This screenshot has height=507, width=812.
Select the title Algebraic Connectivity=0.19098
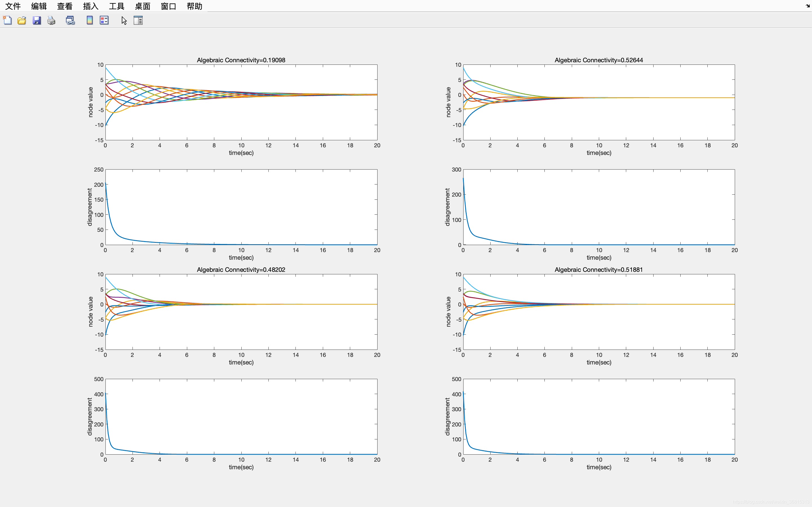tap(241, 60)
